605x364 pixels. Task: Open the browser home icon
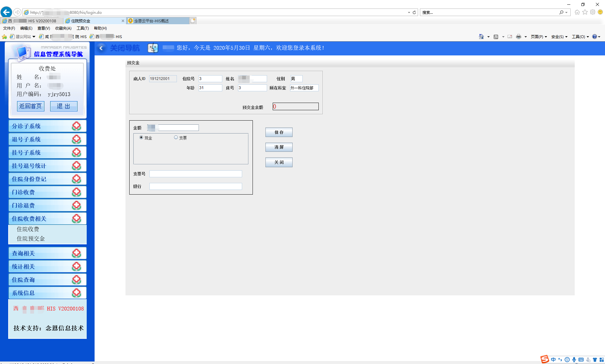577,12
